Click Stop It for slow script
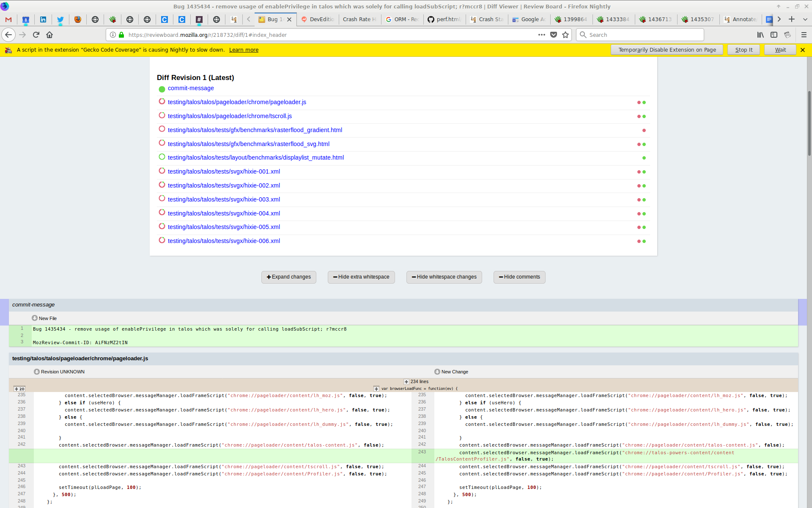 (743, 50)
